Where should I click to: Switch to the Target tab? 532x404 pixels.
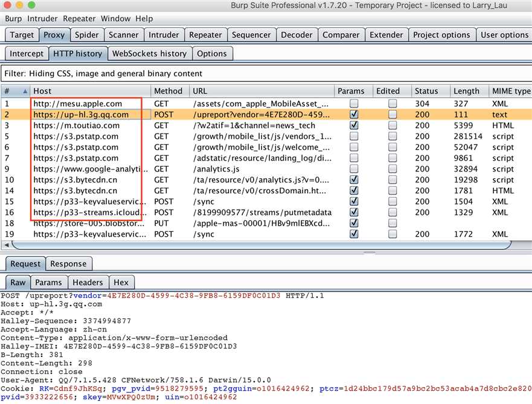[x=22, y=35]
